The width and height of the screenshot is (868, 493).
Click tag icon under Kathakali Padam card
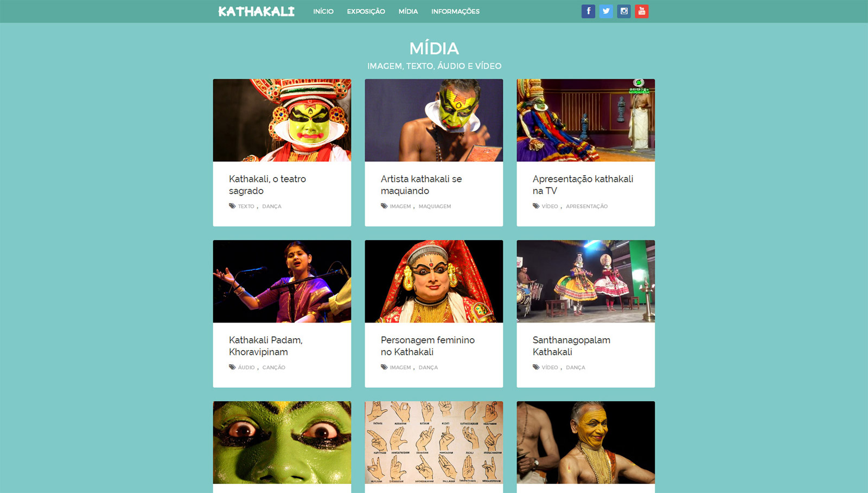point(232,368)
